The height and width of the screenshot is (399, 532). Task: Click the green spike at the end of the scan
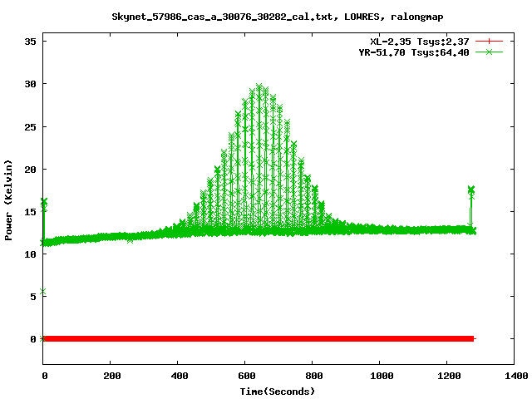click(x=471, y=207)
